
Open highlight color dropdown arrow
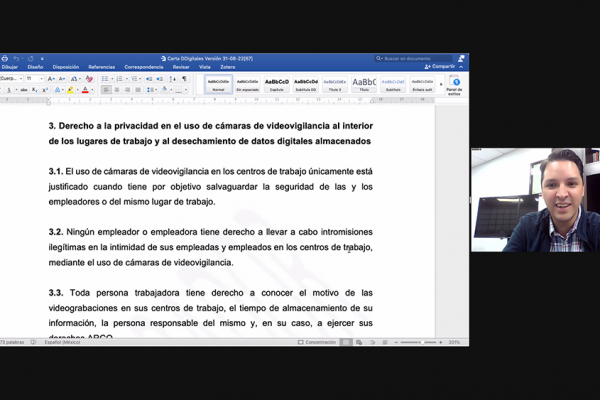[x=77, y=90]
